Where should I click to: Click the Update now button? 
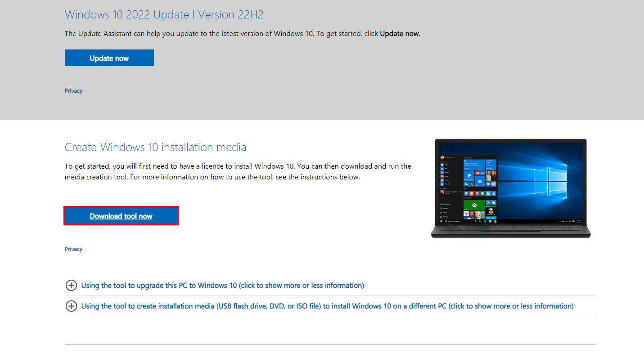[109, 58]
